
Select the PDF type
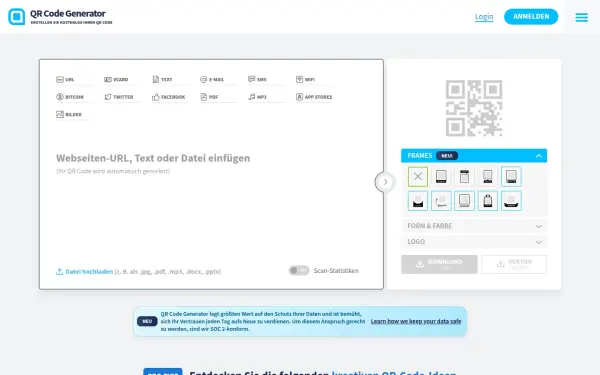(209, 97)
